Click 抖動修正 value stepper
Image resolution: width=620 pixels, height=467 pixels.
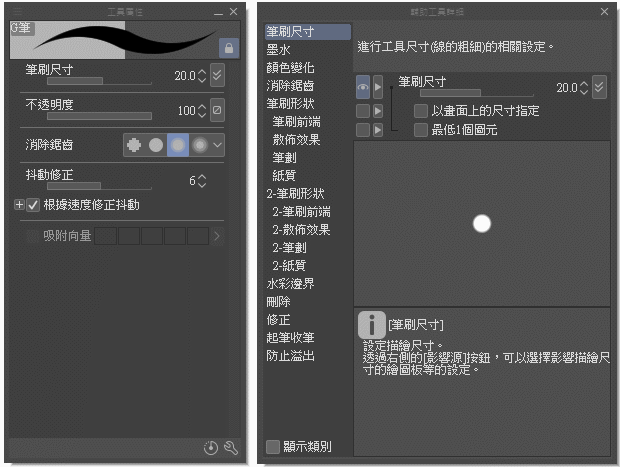pyautogui.click(x=202, y=181)
